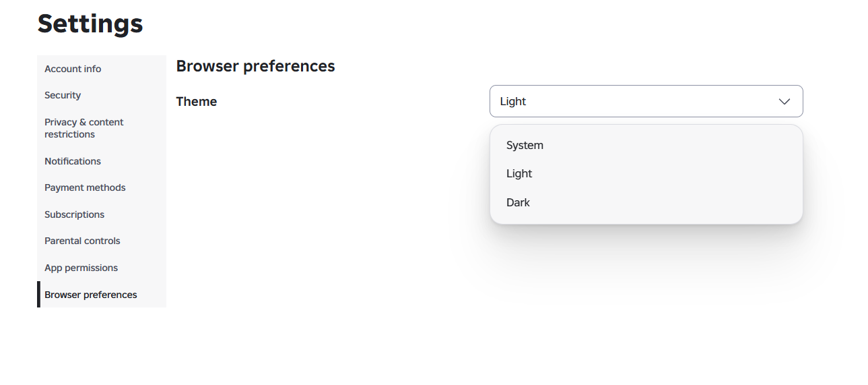This screenshot has width=868, height=385.
Task: Select the Light option in the dropdown list
Action: [x=646, y=173]
